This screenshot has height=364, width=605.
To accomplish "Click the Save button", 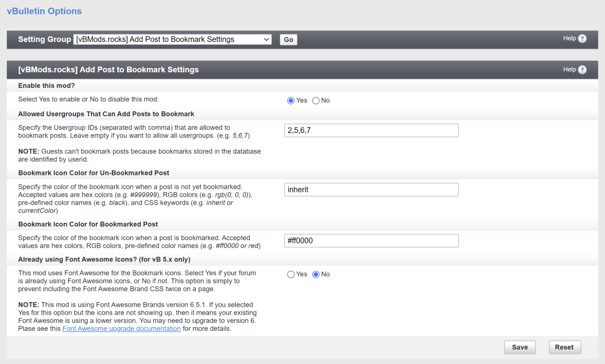I will coord(520,347).
